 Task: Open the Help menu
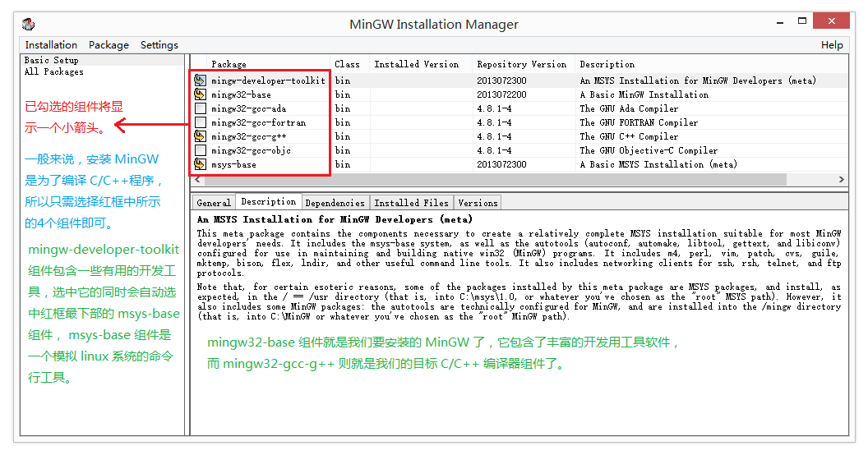point(832,45)
